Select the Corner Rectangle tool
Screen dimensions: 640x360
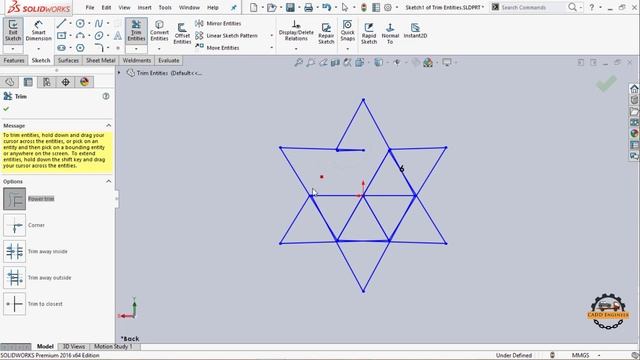[62, 36]
